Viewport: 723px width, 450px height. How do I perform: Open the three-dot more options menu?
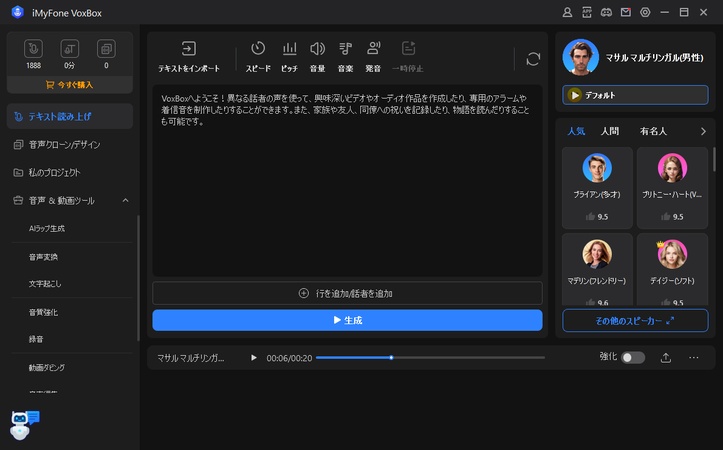[x=693, y=358]
